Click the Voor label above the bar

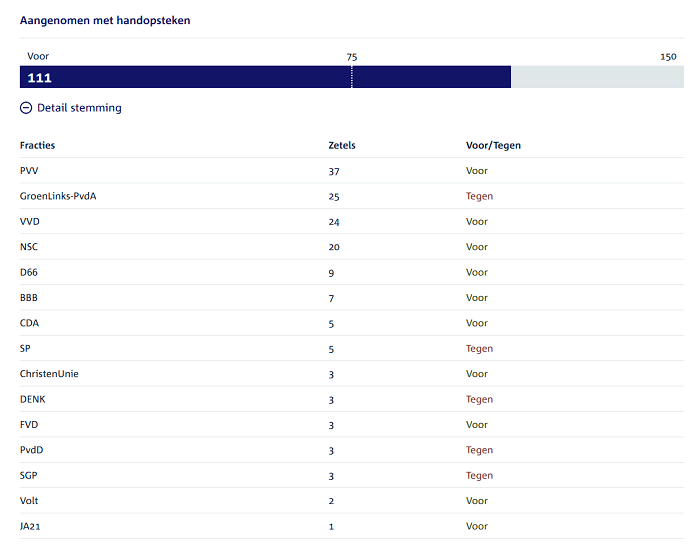[38, 56]
